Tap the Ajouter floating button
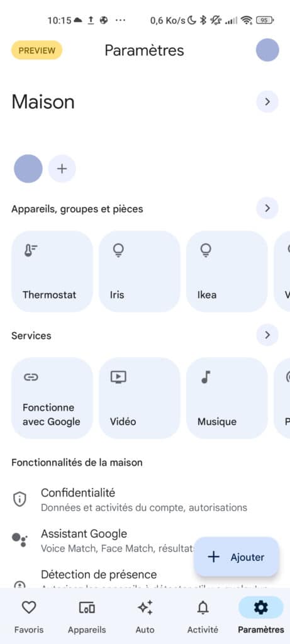Viewport: 290px width, 644px height. (237, 557)
